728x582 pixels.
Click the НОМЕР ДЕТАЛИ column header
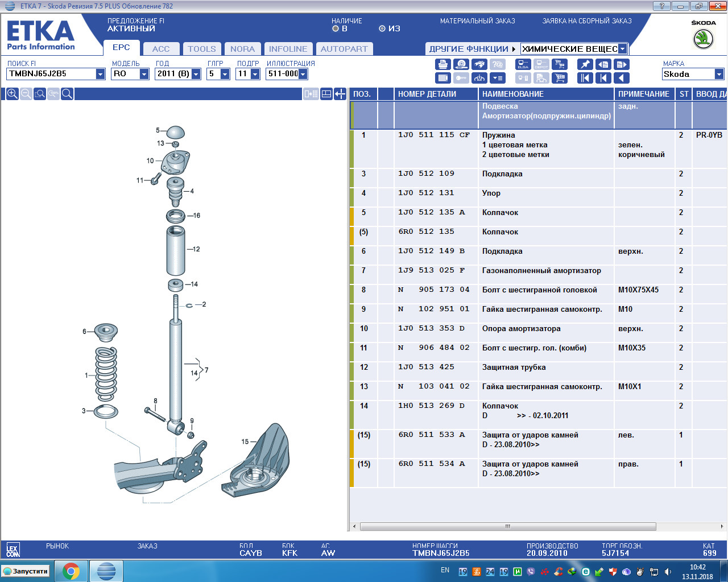pyautogui.click(x=436, y=94)
